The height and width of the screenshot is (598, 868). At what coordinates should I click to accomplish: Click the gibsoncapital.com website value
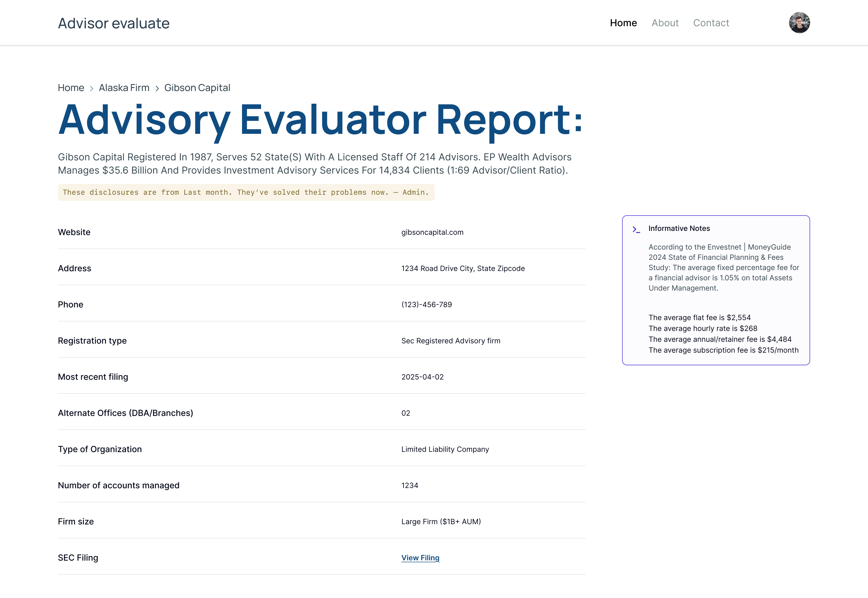pos(432,232)
